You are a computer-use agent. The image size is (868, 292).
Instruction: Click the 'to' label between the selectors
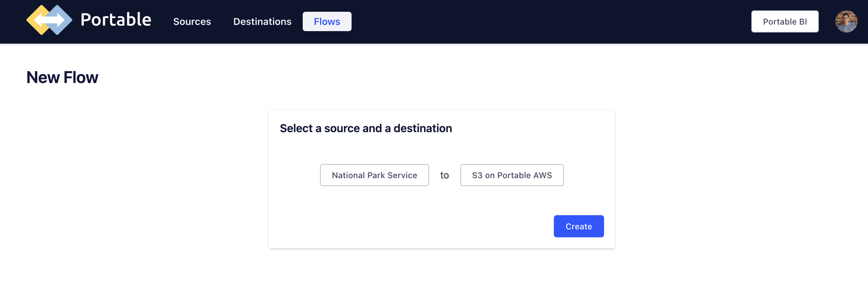(x=444, y=175)
